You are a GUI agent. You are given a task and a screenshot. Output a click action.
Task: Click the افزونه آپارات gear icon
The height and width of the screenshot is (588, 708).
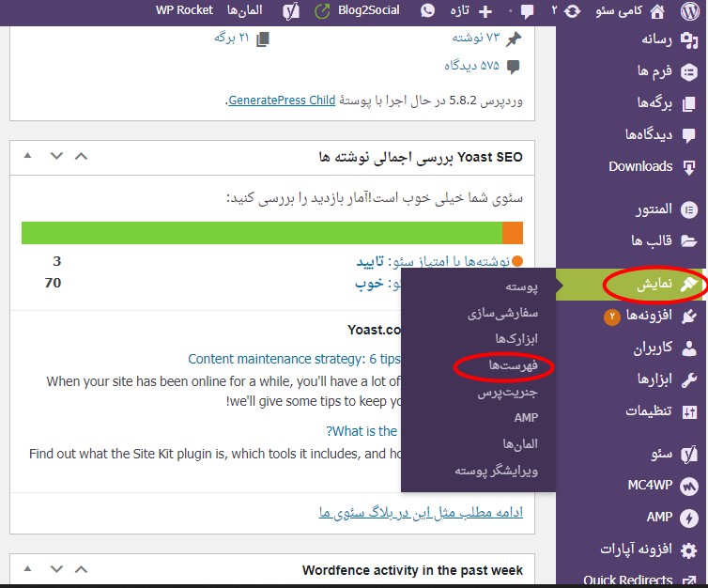click(x=689, y=550)
